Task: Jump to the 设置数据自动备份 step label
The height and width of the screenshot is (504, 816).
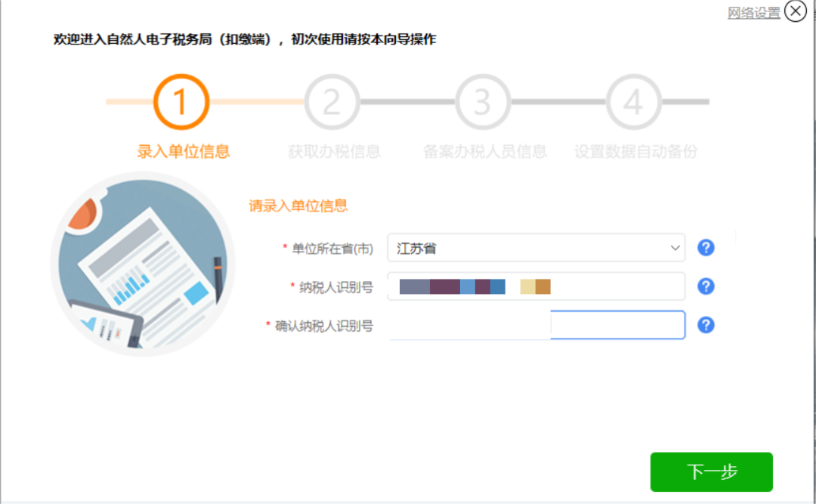Action: (635, 151)
